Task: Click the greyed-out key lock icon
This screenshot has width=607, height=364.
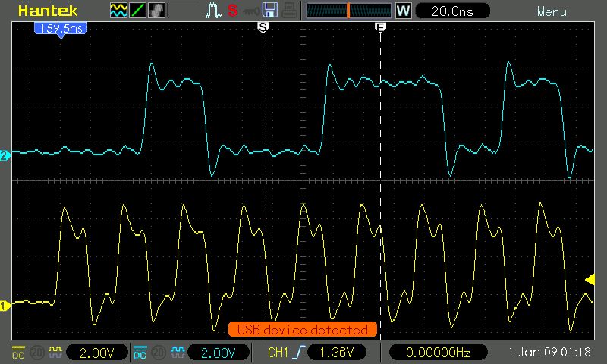Action: [x=251, y=11]
